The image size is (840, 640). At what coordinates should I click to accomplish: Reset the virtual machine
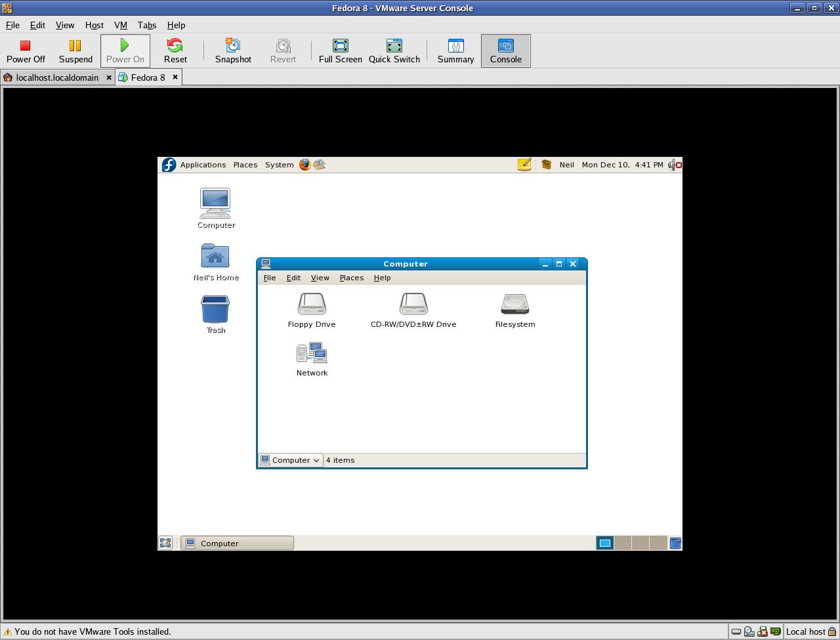coord(175,51)
